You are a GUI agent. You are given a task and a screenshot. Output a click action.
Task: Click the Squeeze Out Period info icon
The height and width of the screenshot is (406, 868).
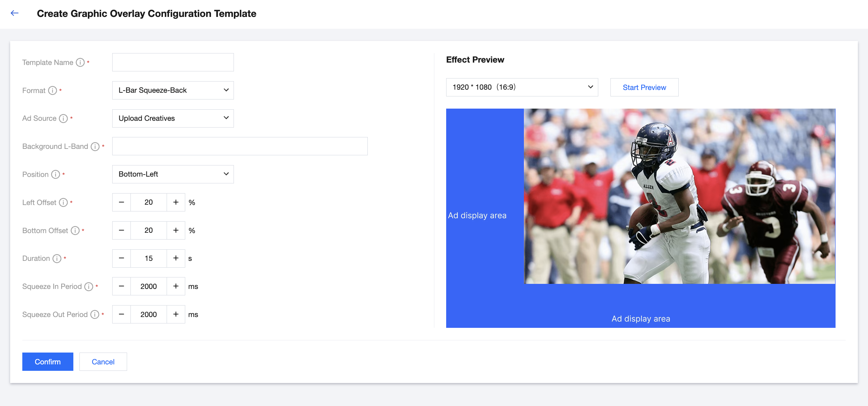tap(95, 315)
